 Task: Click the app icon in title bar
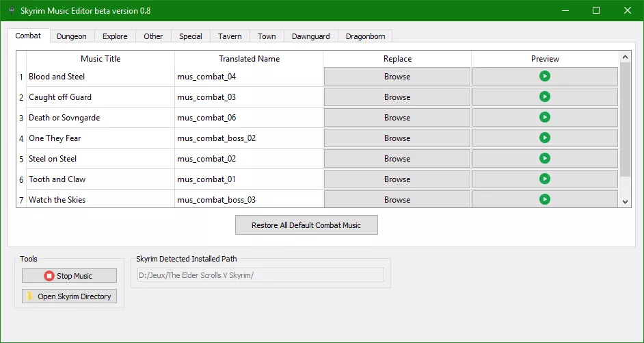click(x=12, y=11)
